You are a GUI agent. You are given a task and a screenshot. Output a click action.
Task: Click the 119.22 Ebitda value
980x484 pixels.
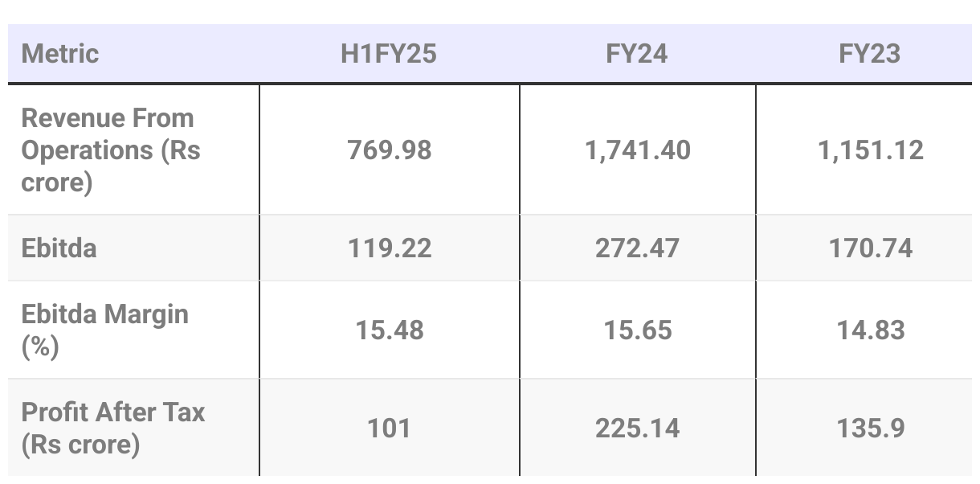coord(390,248)
